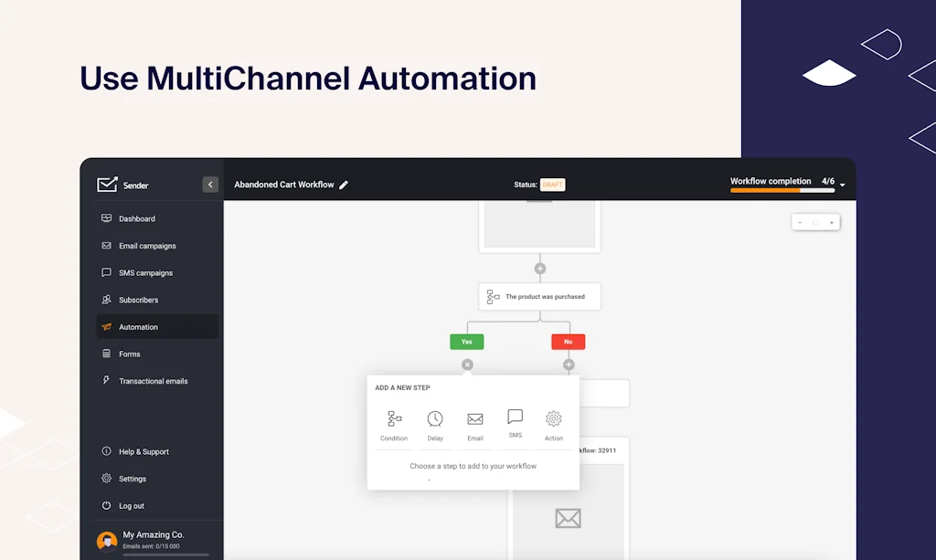Open Email campaigns envelope icon
Viewport: 936px width, 560px height.
point(106,245)
